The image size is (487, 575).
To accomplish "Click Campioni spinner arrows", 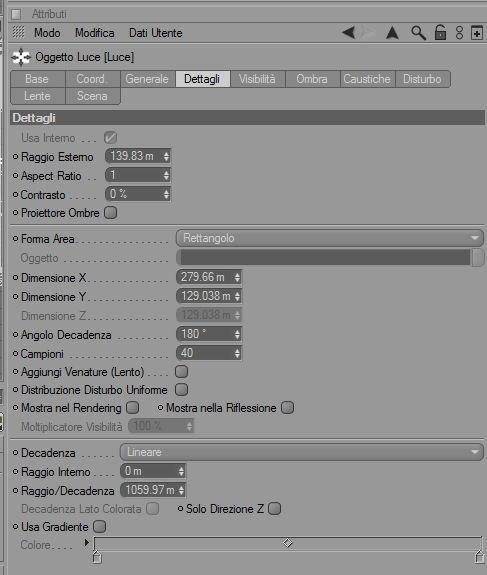I will pos(237,354).
